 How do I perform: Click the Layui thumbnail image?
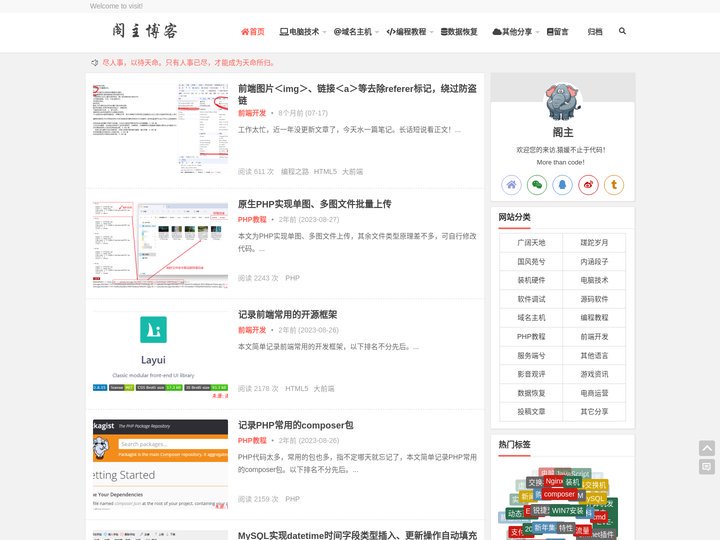coord(160,355)
